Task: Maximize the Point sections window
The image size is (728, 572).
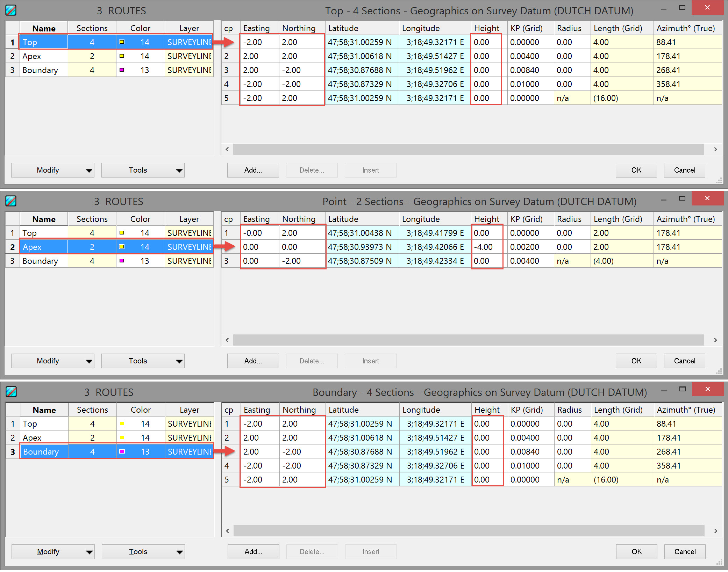Action: 682,198
